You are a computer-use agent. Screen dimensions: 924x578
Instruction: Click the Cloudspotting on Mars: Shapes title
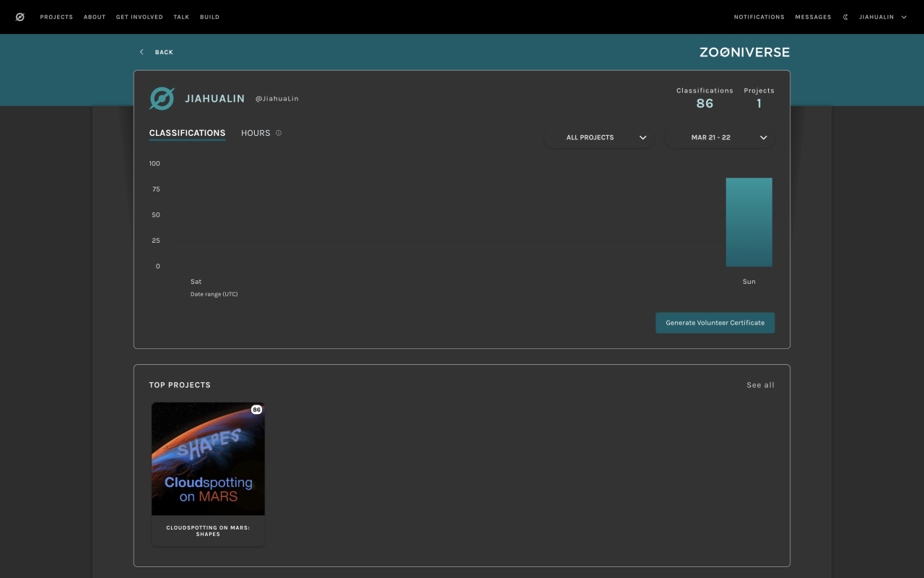click(x=208, y=531)
